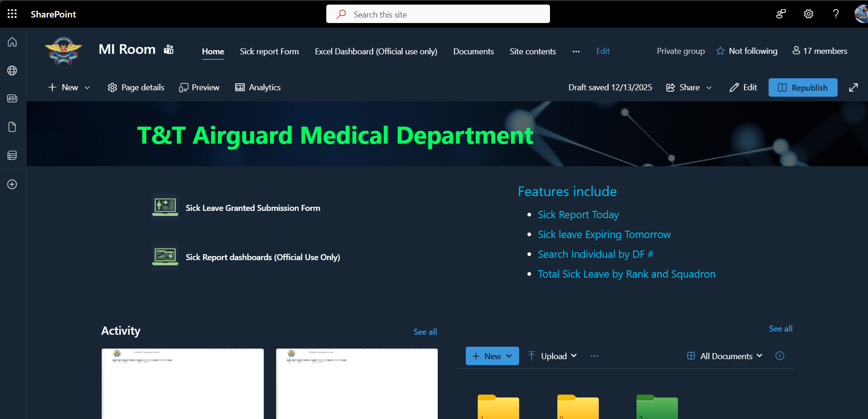Image resolution: width=868 pixels, height=419 pixels.
Task: Open My sites globe icon
Action: pos(12,70)
